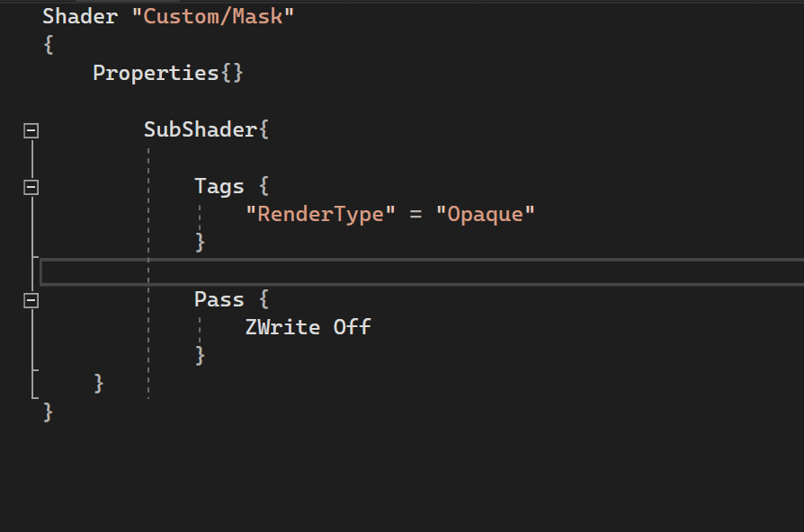This screenshot has height=532, width=804.
Task: Click the Tags keyword text
Action: click(x=219, y=186)
